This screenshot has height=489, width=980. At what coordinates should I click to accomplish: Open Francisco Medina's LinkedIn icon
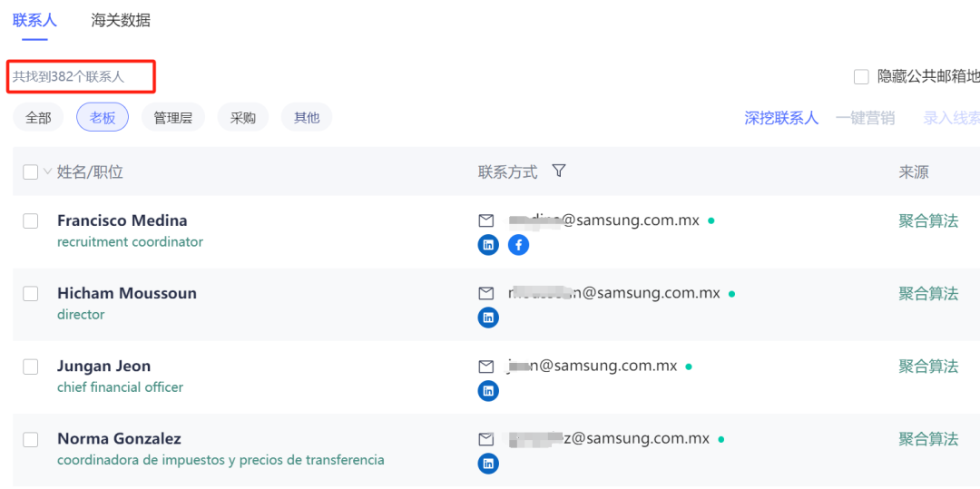point(488,245)
